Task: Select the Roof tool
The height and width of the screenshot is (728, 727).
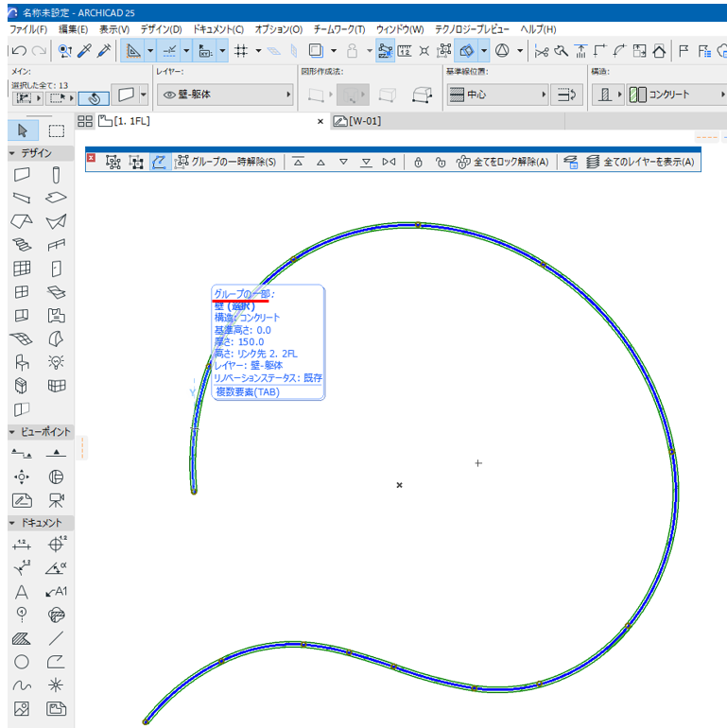Action: [x=22, y=221]
